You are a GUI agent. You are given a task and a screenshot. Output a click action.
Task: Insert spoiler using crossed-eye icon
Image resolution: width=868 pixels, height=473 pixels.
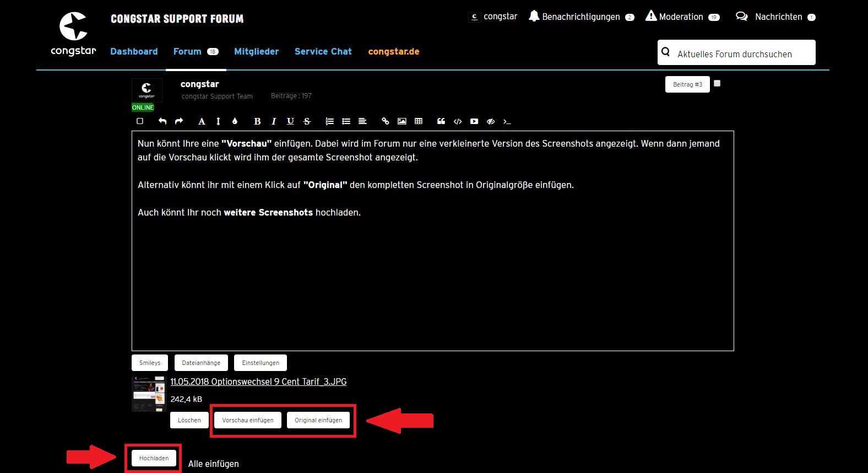tap(491, 121)
